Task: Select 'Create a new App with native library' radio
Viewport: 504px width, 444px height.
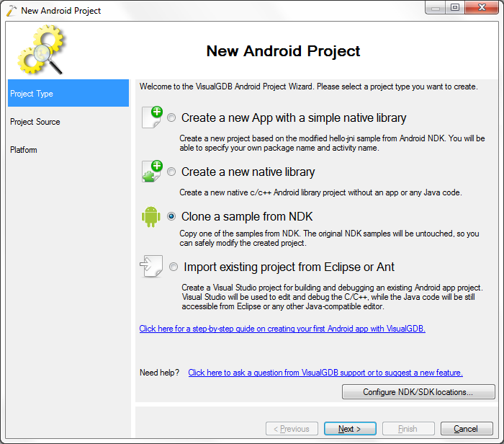Action: coord(171,117)
